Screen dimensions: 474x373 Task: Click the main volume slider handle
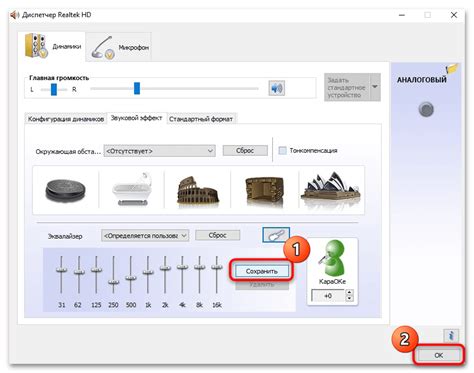[x=137, y=89]
